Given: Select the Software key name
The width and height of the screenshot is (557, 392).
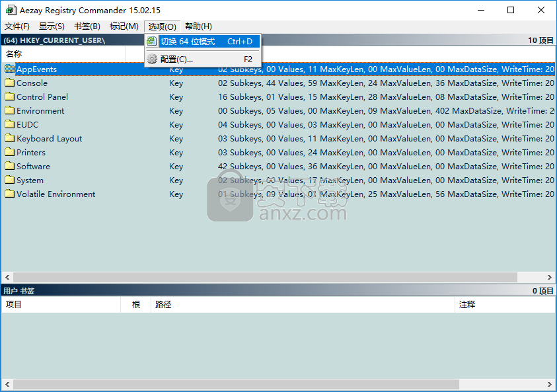Looking at the screenshot, I should click(x=33, y=166).
